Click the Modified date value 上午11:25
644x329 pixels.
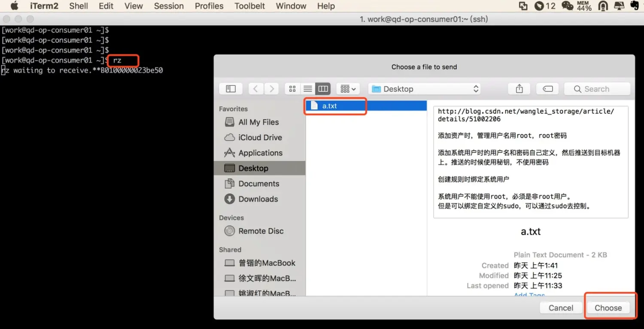coord(538,275)
